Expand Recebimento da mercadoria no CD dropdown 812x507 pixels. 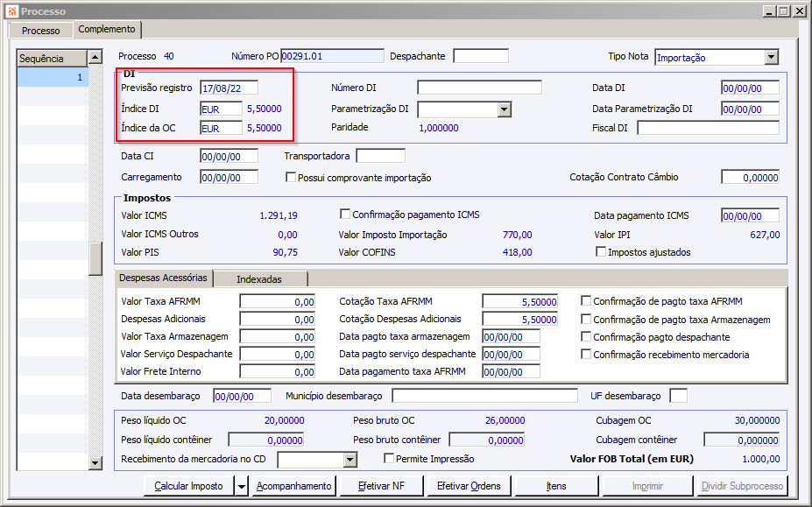pyautogui.click(x=350, y=460)
